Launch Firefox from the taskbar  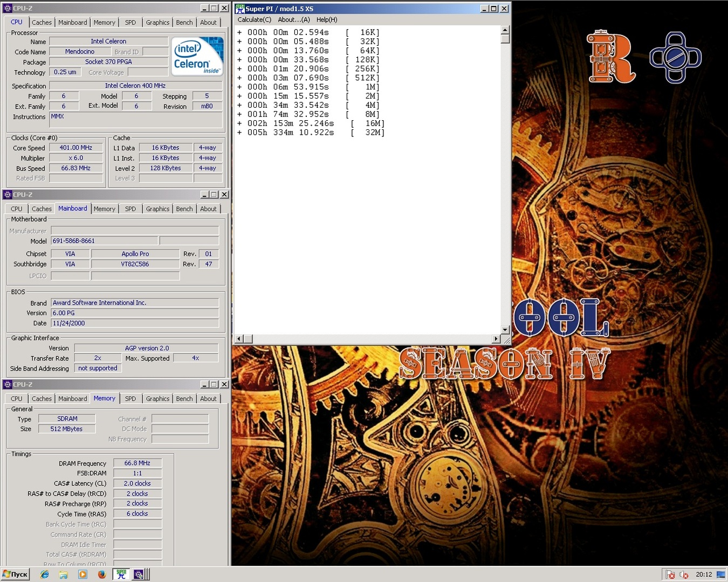pyautogui.click(x=101, y=574)
